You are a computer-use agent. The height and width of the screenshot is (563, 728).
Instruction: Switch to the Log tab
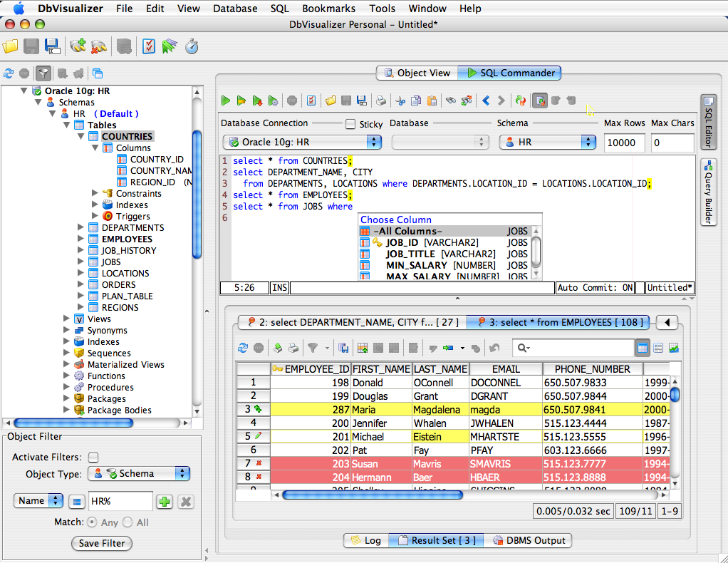click(366, 540)
